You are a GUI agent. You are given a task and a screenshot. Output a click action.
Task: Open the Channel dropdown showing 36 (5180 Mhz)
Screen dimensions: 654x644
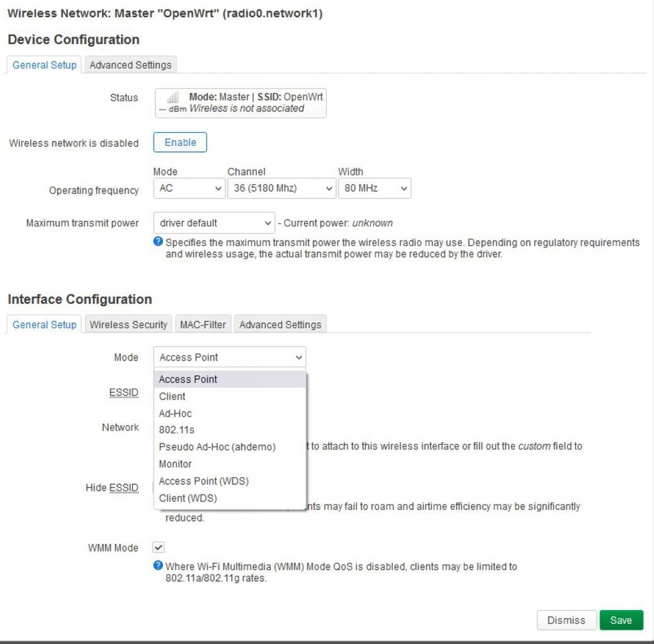(x=282, y=188)
